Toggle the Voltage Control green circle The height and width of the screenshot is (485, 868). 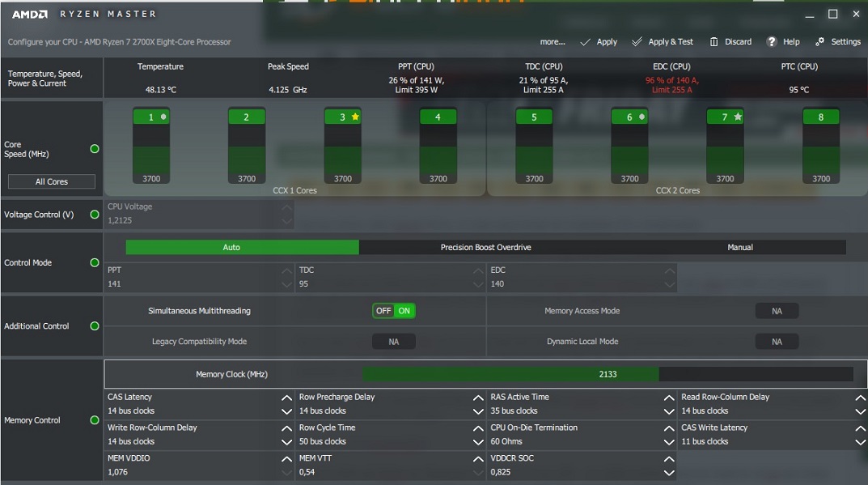tap(95, 215)
